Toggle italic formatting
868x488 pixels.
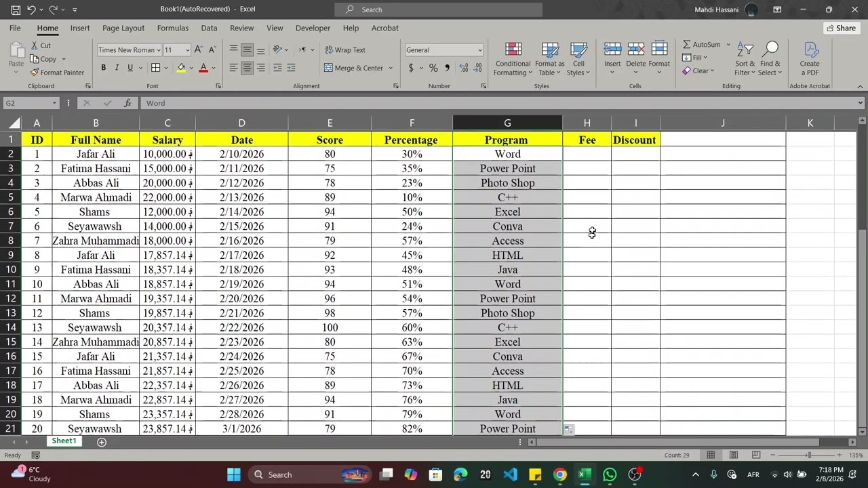coord(117,68)
